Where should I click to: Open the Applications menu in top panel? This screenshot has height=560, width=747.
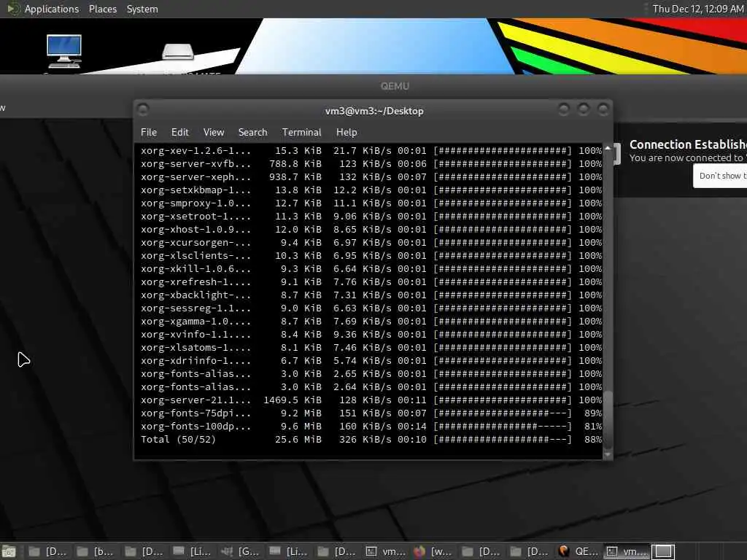[x=52, y=9]
